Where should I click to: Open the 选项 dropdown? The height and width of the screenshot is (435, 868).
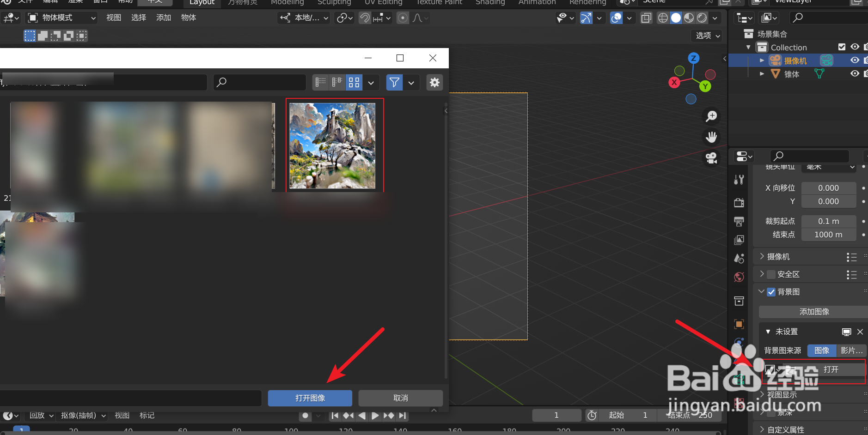[708, 36]
